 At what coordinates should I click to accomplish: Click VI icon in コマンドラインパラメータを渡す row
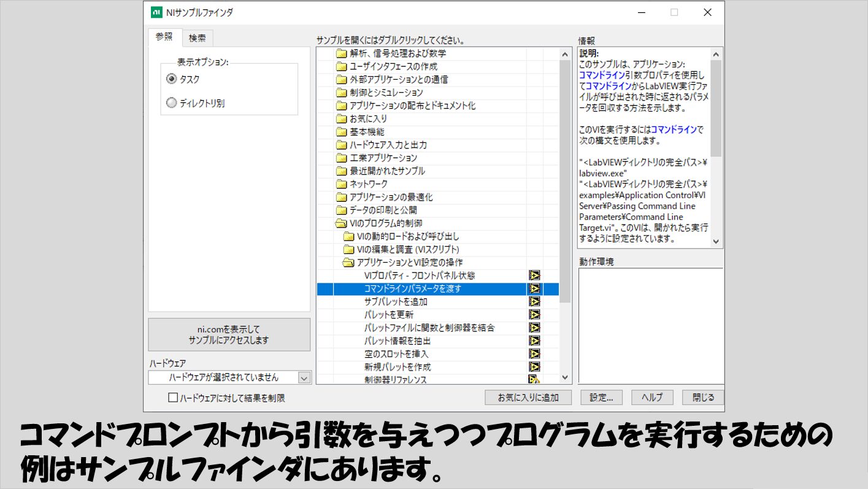pyautogui.click(x=534, y=288)
